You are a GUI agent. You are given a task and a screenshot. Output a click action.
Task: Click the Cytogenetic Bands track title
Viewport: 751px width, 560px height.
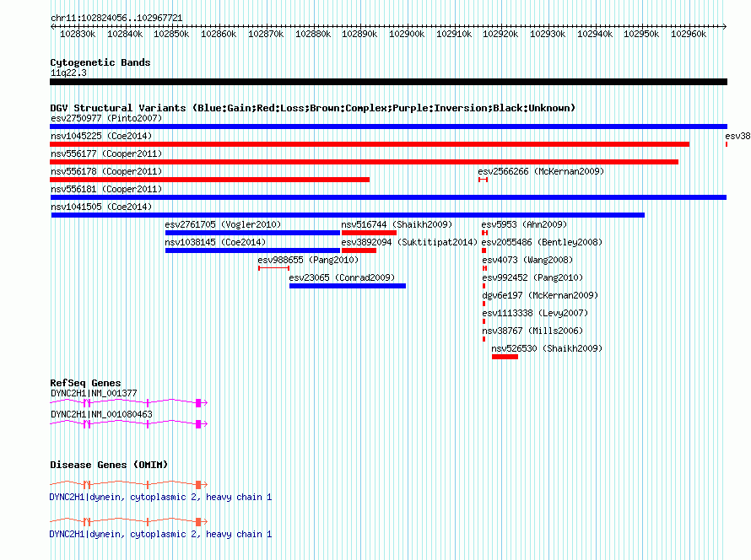pos(100,62)
